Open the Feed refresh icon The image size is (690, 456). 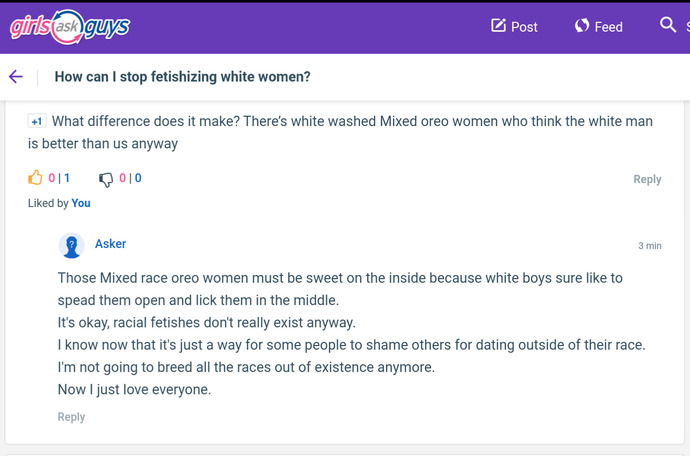(582, 26)
